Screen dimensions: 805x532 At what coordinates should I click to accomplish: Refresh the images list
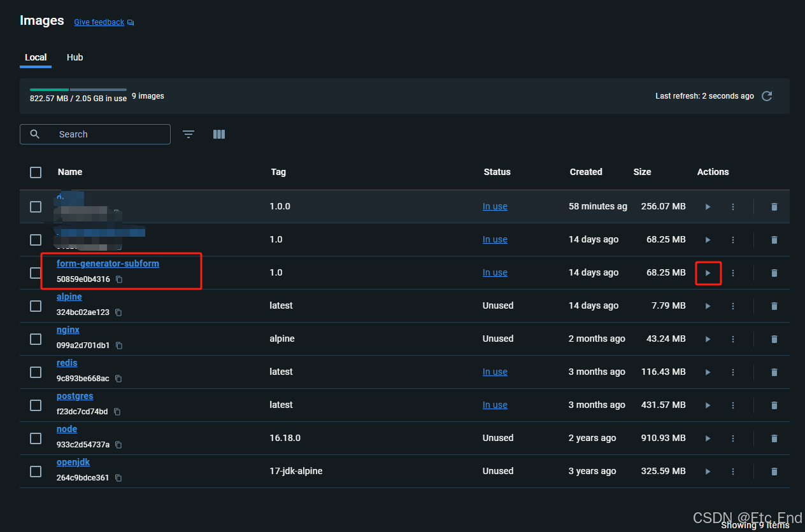tap(767, 96)
